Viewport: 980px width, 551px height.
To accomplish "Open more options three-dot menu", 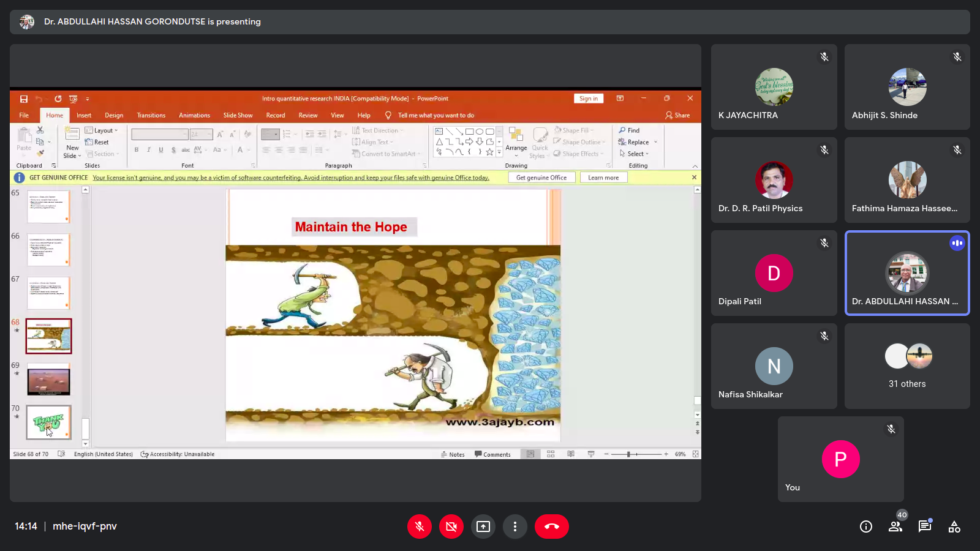I will 515,527.
